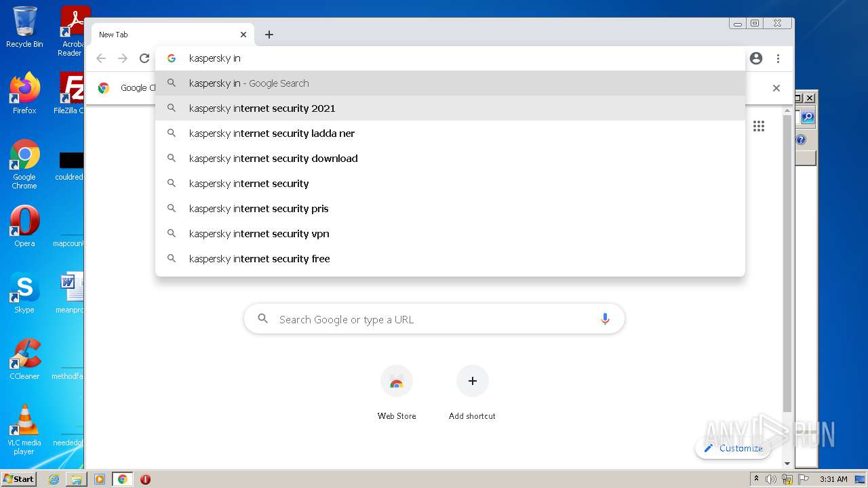Open Windows Explorer folder in taskbar
Image resolution: width=868 pixels, height=488 pixels.
tap(77, 479)
